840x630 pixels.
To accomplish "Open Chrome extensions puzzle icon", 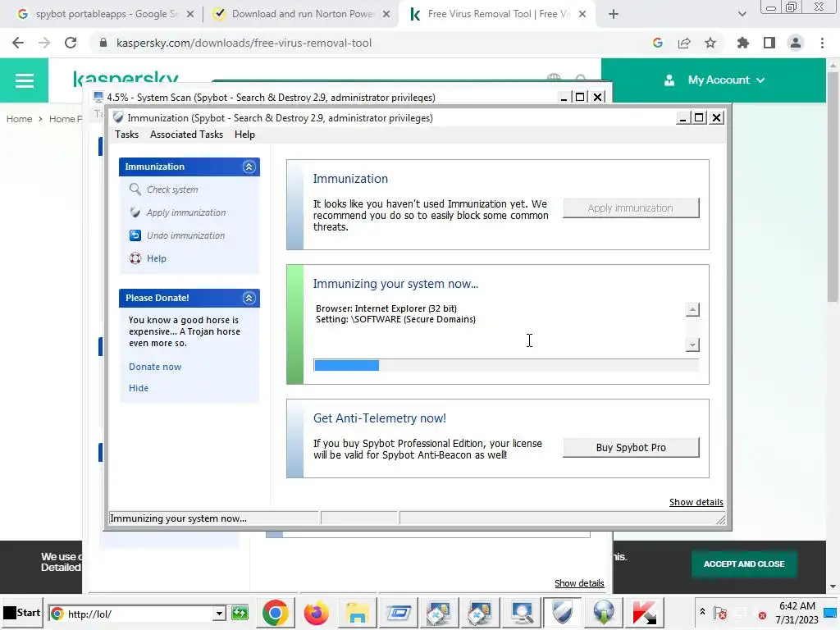I will pos(743,43).
